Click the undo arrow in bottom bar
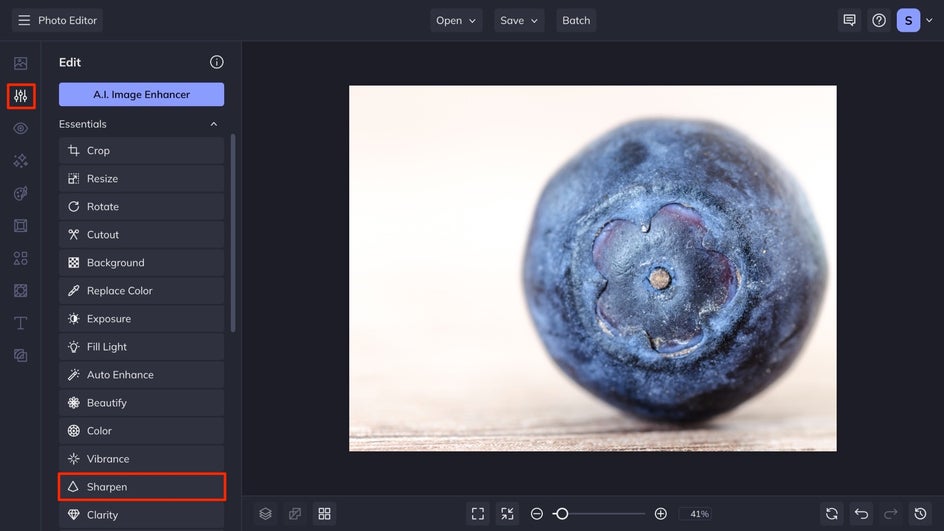This screenshot has height=531, width=944. pos(861,514)
